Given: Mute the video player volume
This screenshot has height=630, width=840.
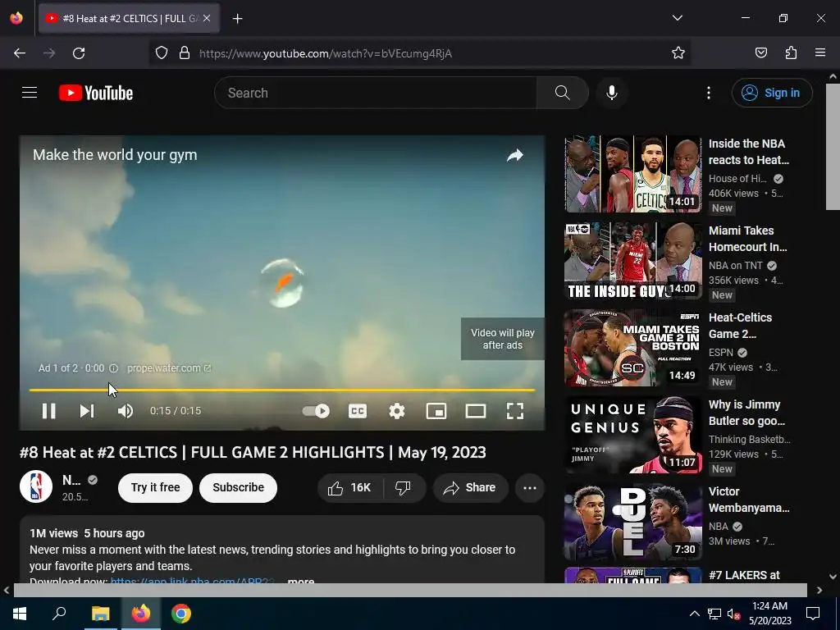Looking at the screenshot, I should tap(126, 411).
